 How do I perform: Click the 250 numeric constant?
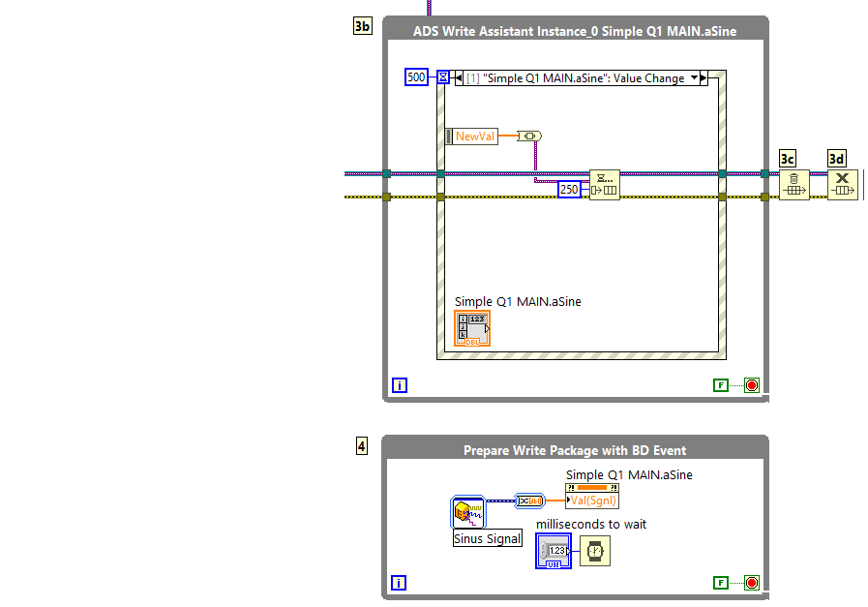570,190
